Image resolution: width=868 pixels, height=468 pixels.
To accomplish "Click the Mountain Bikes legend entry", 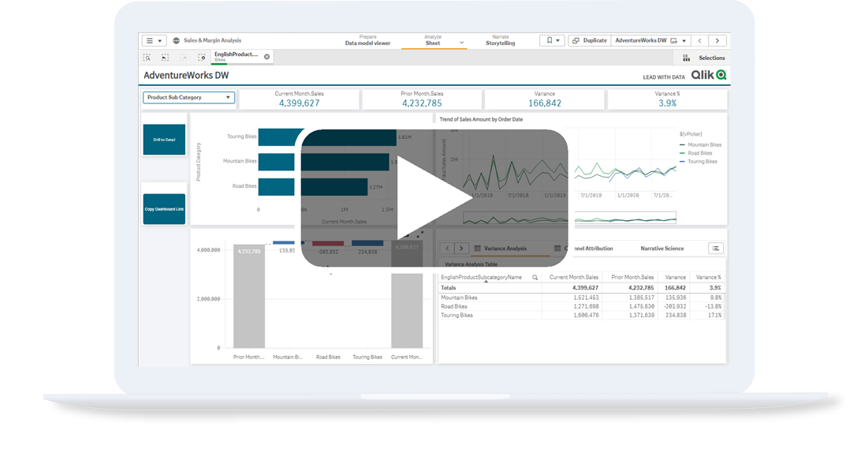I will click(x=700, y=144).
